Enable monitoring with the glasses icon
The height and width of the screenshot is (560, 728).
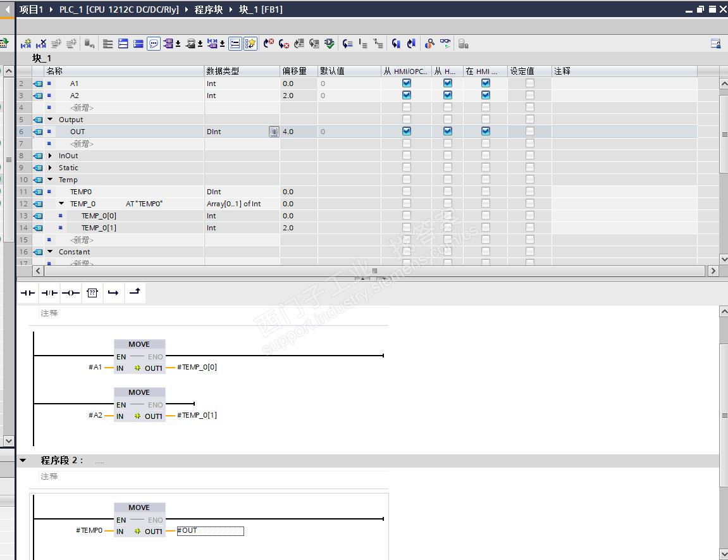click(445, 44)
